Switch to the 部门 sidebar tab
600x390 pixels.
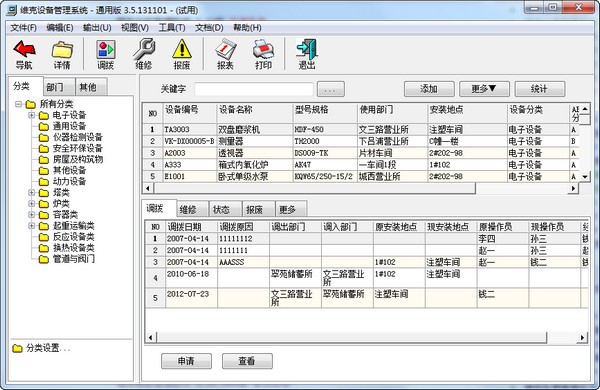click(x=58, y=87)
